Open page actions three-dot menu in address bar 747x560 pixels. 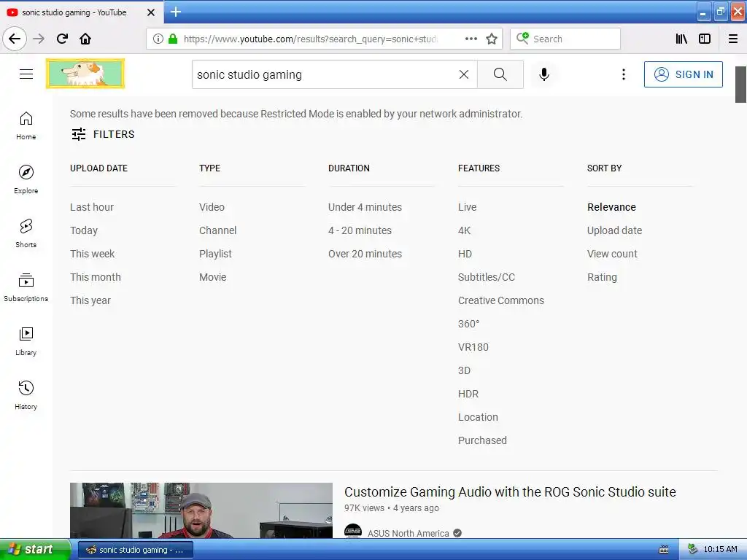click(471, 39)
